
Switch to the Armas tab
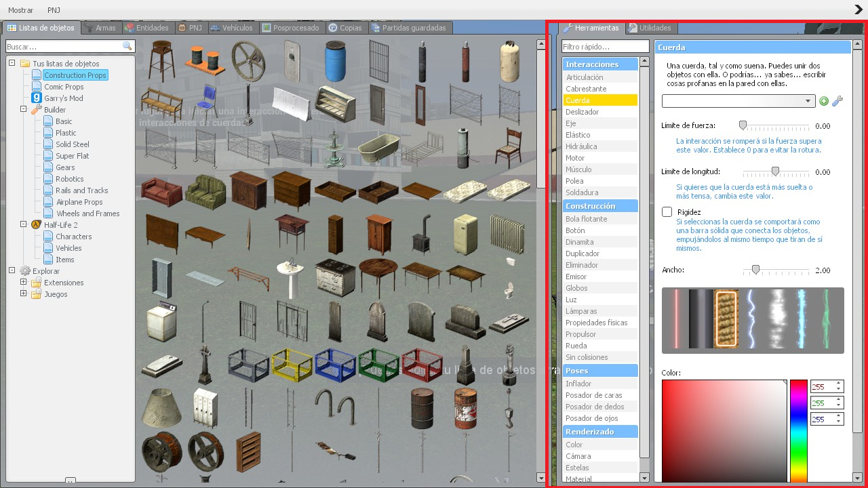click(100, 28)
